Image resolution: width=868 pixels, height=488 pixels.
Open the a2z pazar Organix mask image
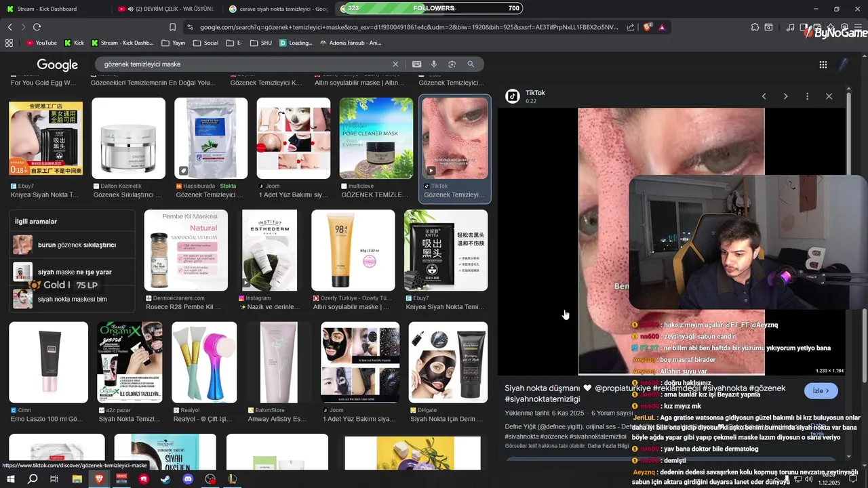(130, 362)
